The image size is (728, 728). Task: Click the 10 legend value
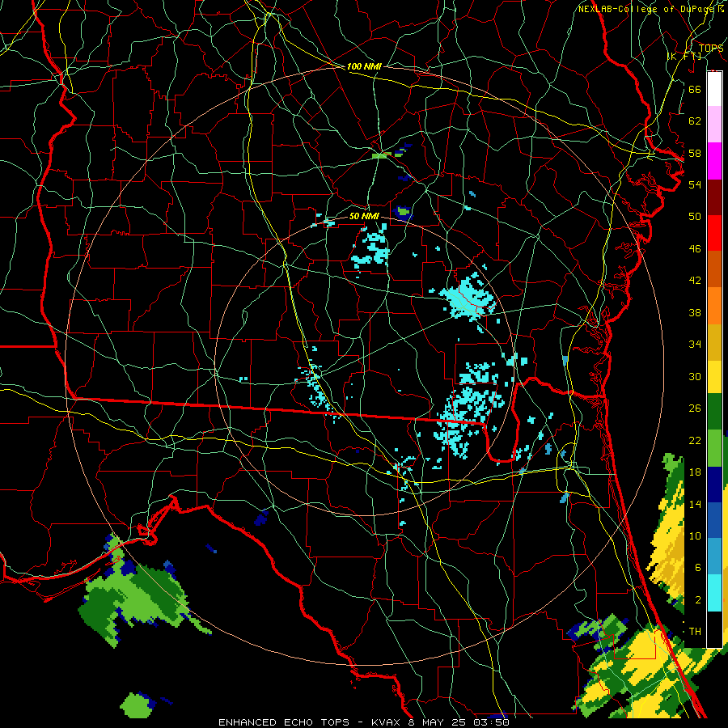click(695, 536)
